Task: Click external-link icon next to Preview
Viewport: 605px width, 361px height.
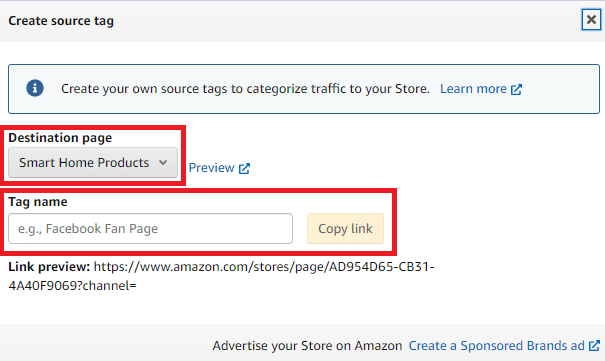Action: pos(244,169)
